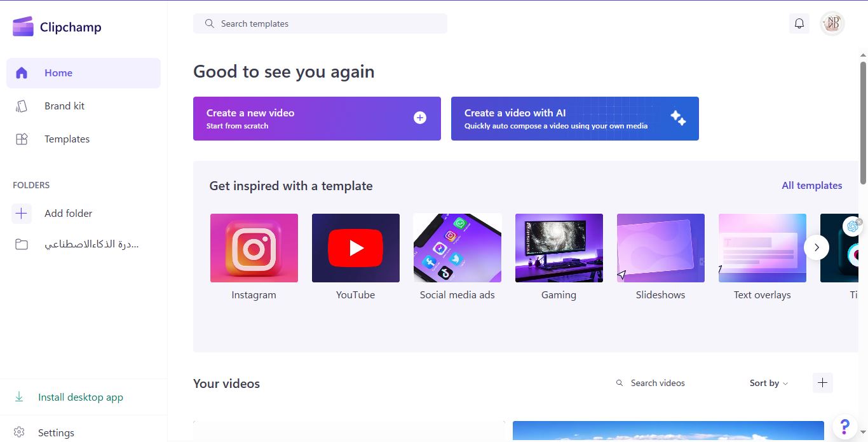Click the Install desktop app link
868x442 pixels.
[x=81, y=397]
